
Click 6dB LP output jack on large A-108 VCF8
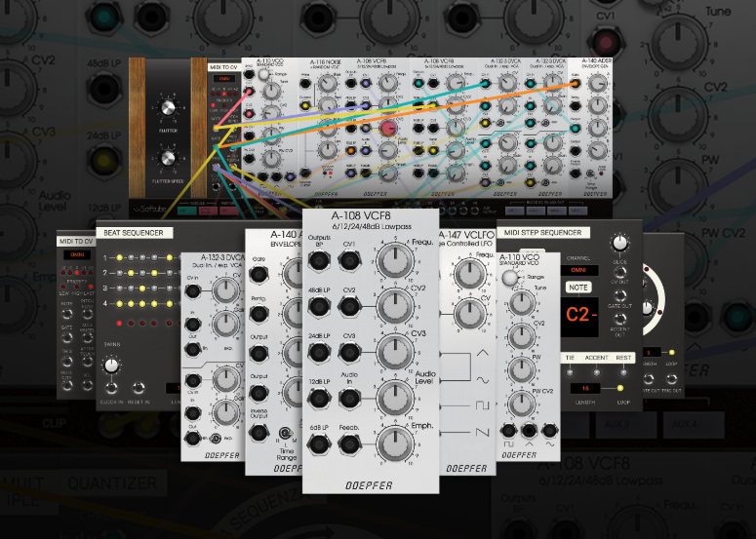319,444
